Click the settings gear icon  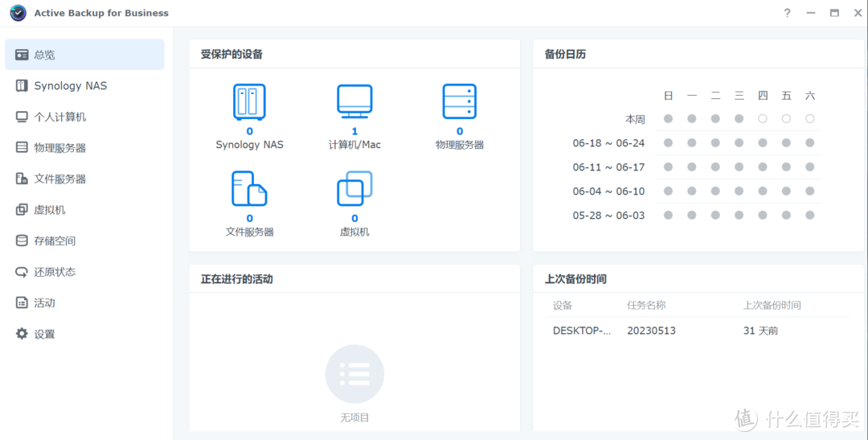[x=22, y=334]
